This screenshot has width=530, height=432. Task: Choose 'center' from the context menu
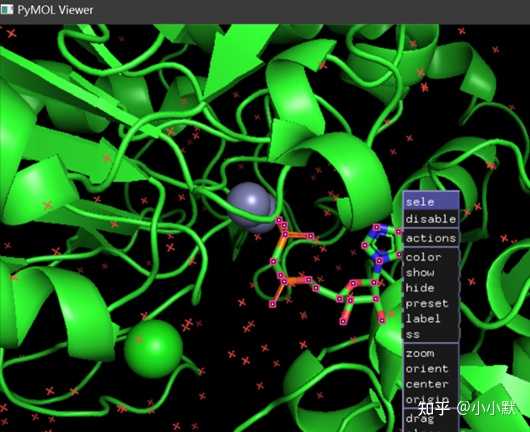pyautogui.click(x=431, y=384)
